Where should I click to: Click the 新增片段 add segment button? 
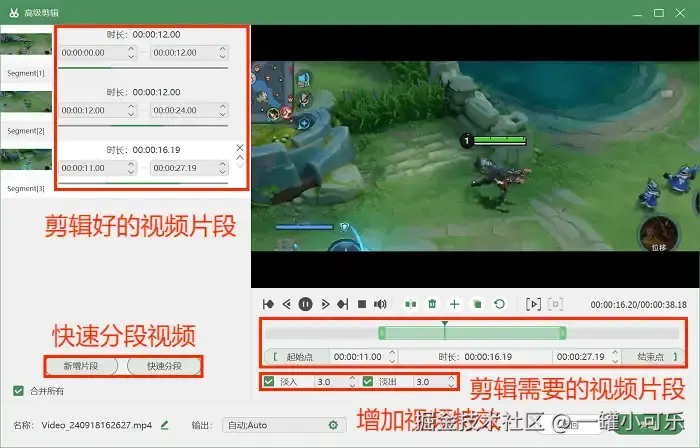click(x=81, y=366)
